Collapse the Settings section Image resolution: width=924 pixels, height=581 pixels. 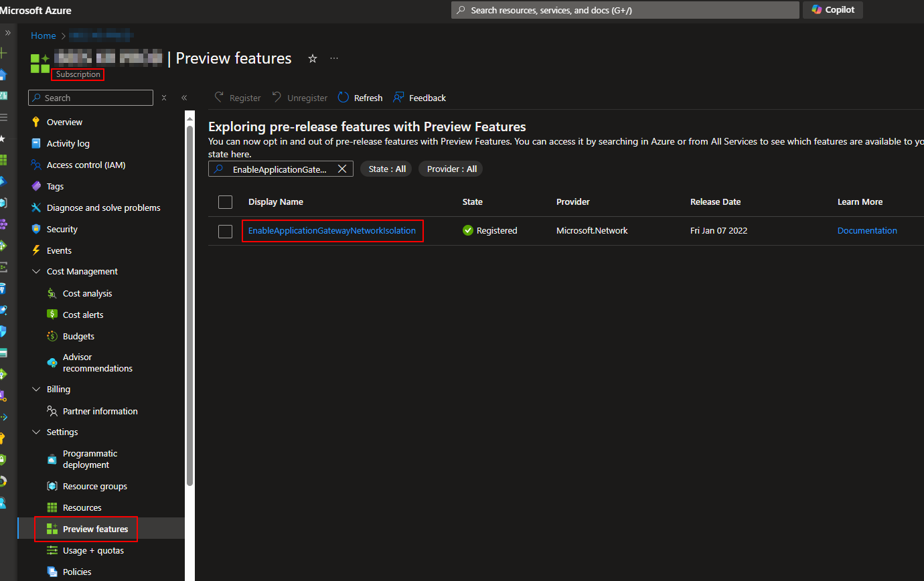point(36,432)
